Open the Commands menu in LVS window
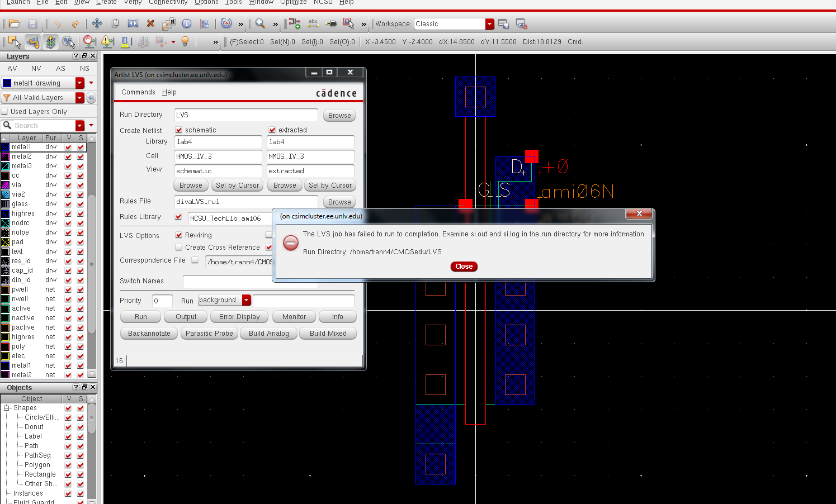 (138, 92)
